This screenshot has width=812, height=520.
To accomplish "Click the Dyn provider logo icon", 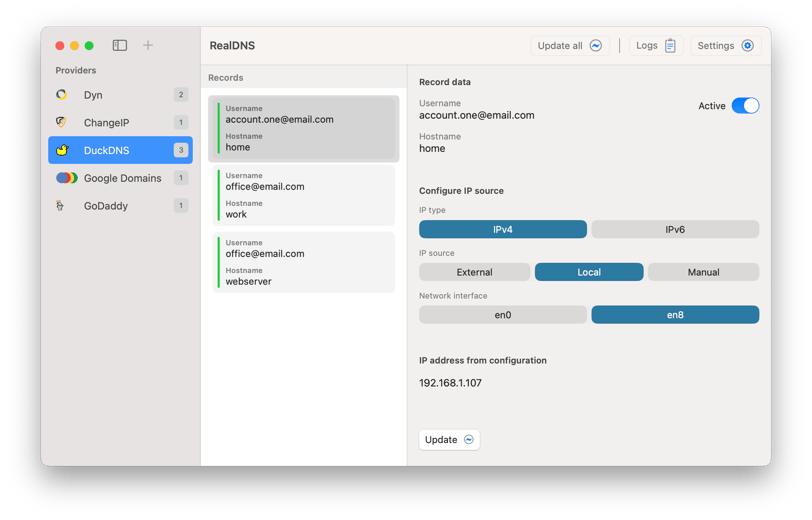I will point(62,95).
